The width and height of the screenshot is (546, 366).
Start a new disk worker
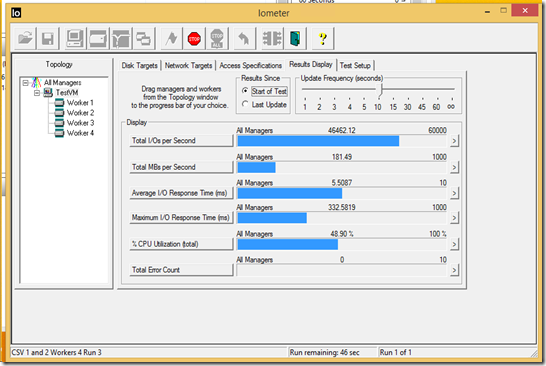(x=98, y=38)
